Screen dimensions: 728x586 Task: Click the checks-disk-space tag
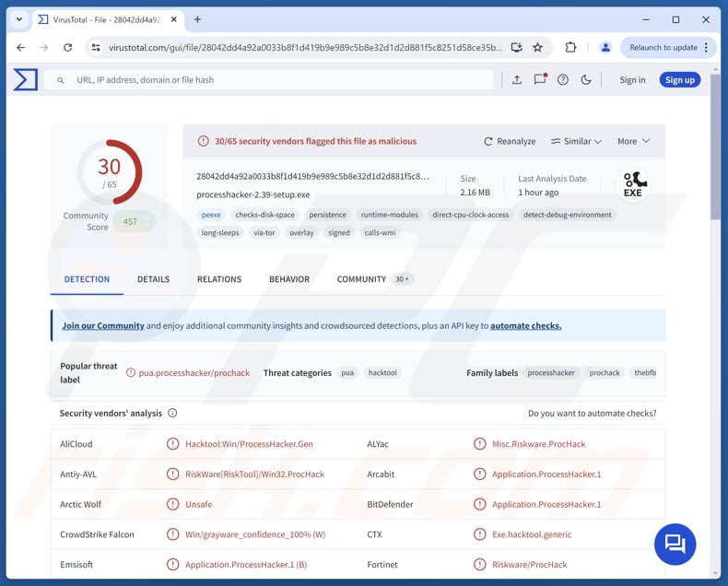(x=264, y=215)
